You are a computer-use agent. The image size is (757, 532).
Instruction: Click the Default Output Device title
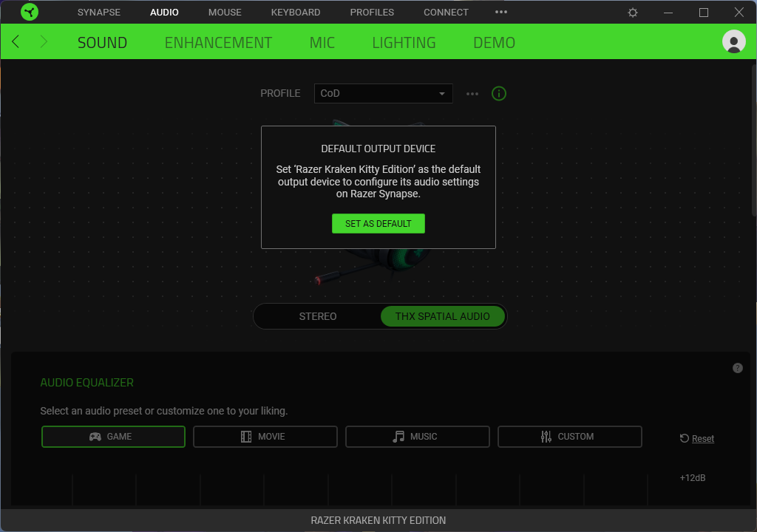pyautogui.click(x=378, y=149)
